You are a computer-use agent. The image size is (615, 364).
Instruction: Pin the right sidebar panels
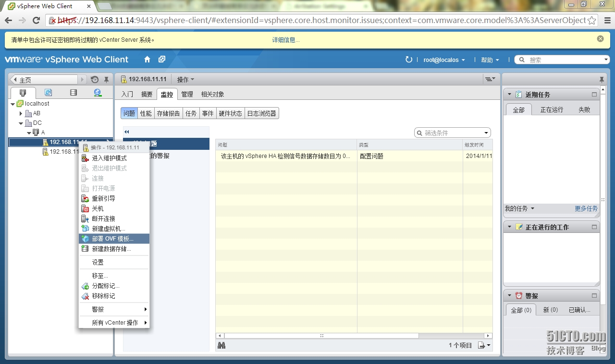tap(601, 80)
